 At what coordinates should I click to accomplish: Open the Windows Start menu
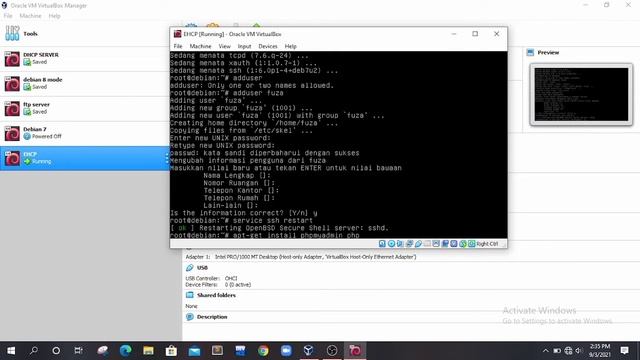pos(11,351)
